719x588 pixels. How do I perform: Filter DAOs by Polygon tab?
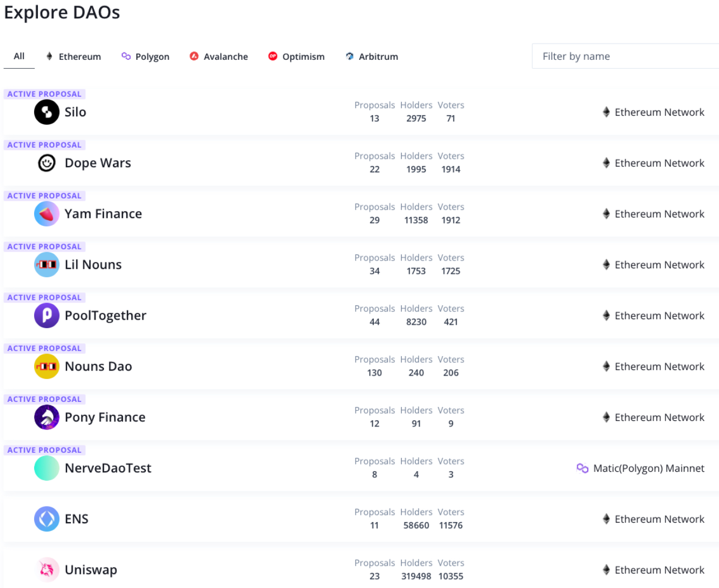tap(145, 56)
